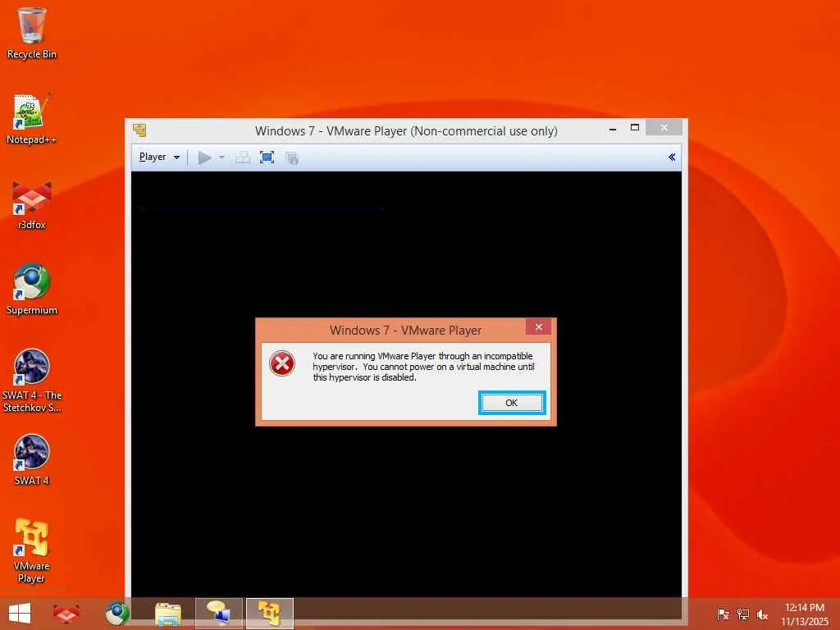The image size is (840, 630).
Task: Open the Player menu dropdown
Action: tap(159, 157)
